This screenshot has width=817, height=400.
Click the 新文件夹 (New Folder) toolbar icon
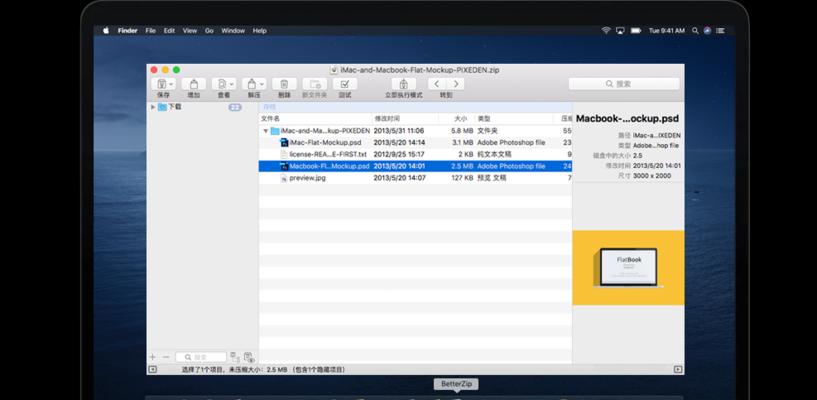[315, 84]
